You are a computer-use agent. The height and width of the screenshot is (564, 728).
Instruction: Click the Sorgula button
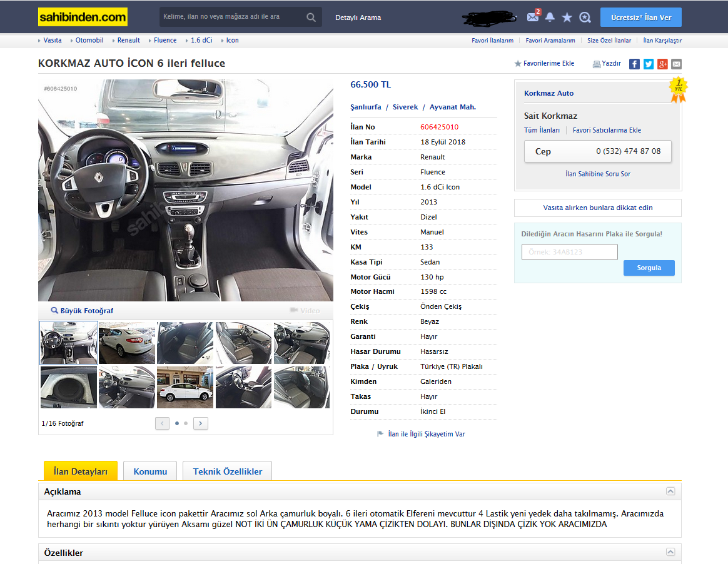649,268
